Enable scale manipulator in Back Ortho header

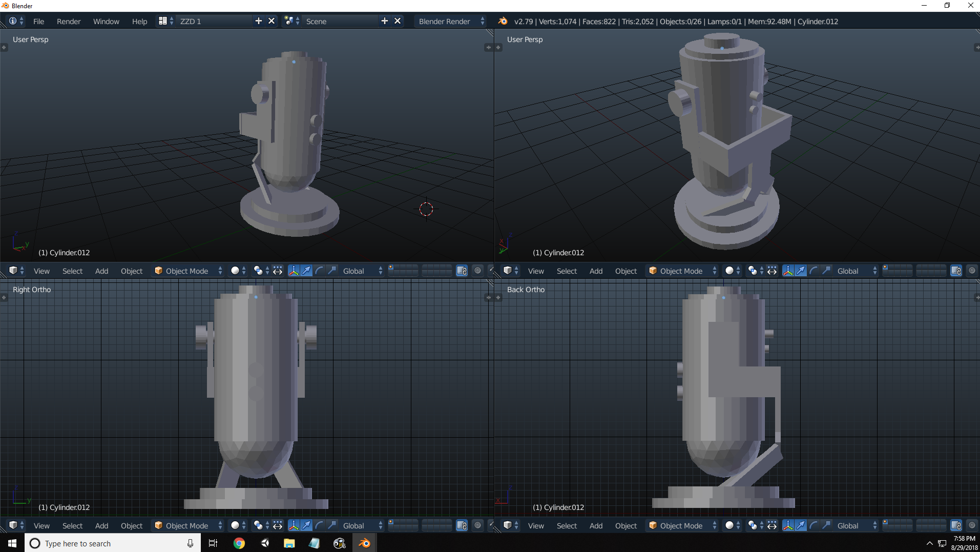(826, 525)
